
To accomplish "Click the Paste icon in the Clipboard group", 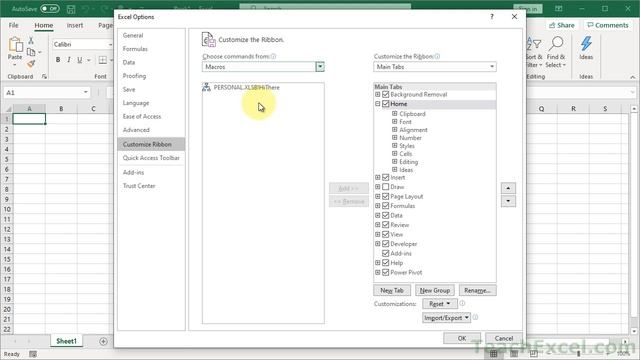I will tap(15, 44).
